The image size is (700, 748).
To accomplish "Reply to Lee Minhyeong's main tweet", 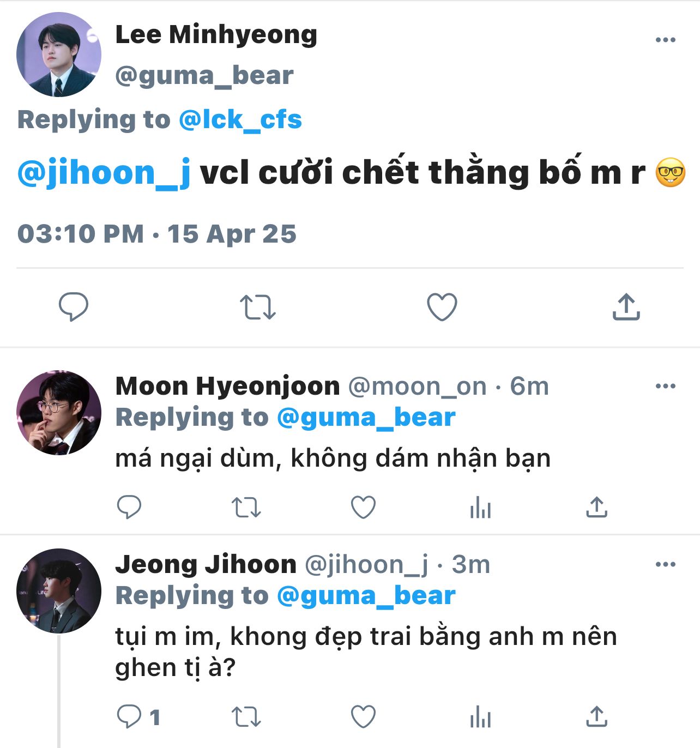I will tap(74, 306).
